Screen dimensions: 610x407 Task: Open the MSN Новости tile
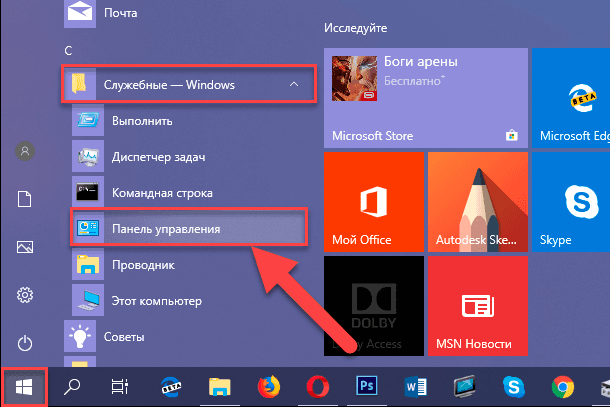tap(478, 306)
